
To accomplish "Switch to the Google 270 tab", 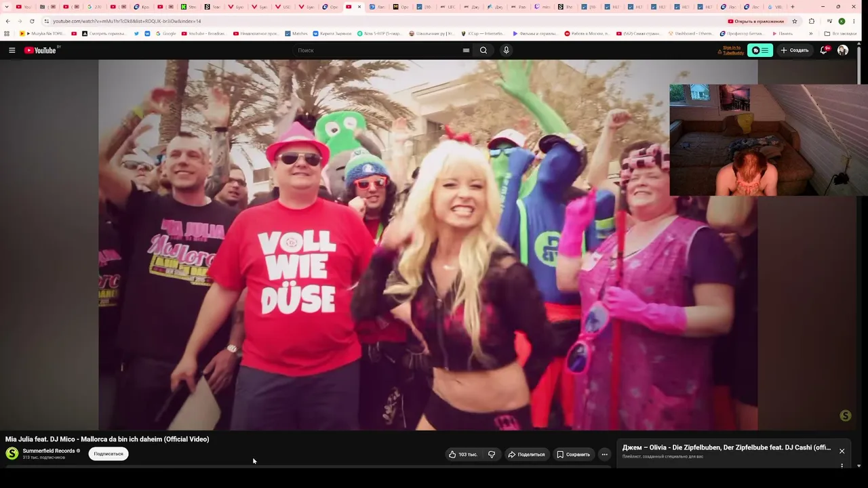I will coord(94,7).
